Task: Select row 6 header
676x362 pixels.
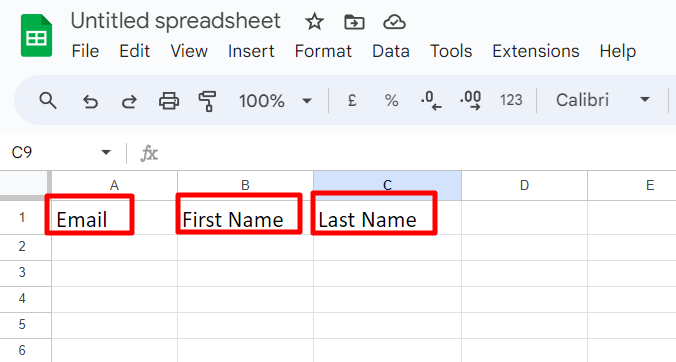Action: point(25,350)
